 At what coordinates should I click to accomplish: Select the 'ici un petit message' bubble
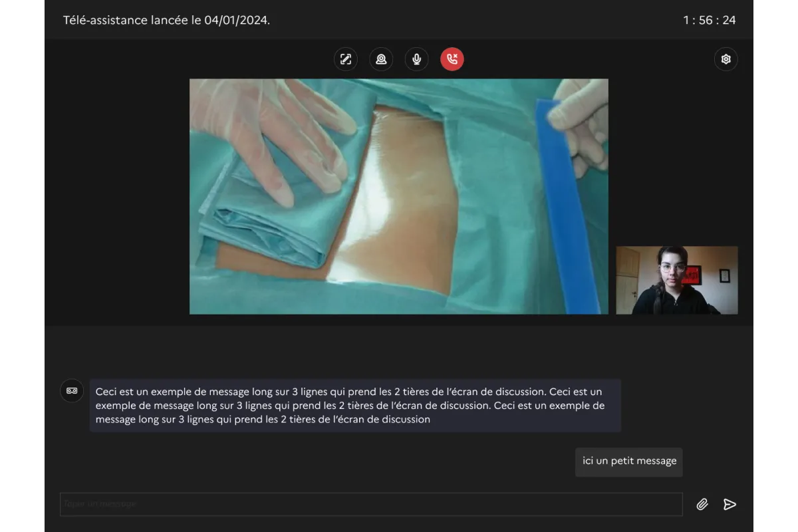coord(628,462)
